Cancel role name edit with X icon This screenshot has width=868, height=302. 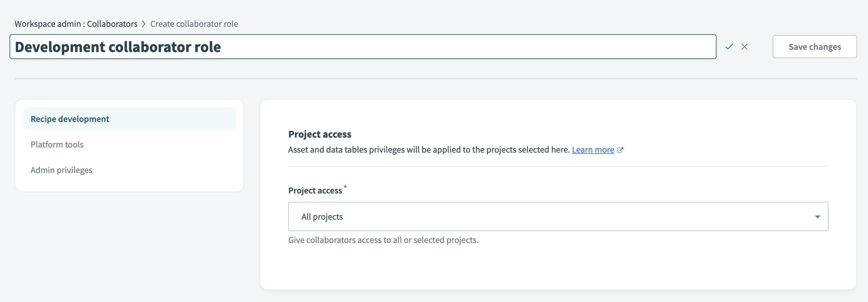click(x=744, y=47)
